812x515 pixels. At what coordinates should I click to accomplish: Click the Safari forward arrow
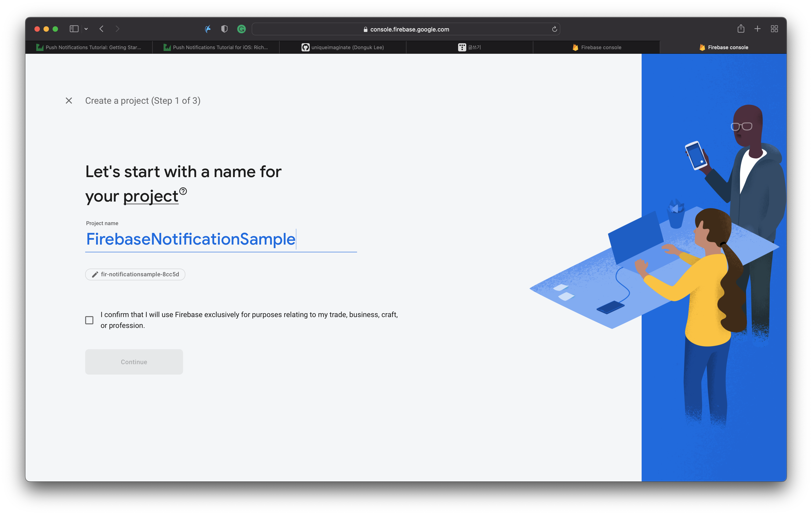117,29
